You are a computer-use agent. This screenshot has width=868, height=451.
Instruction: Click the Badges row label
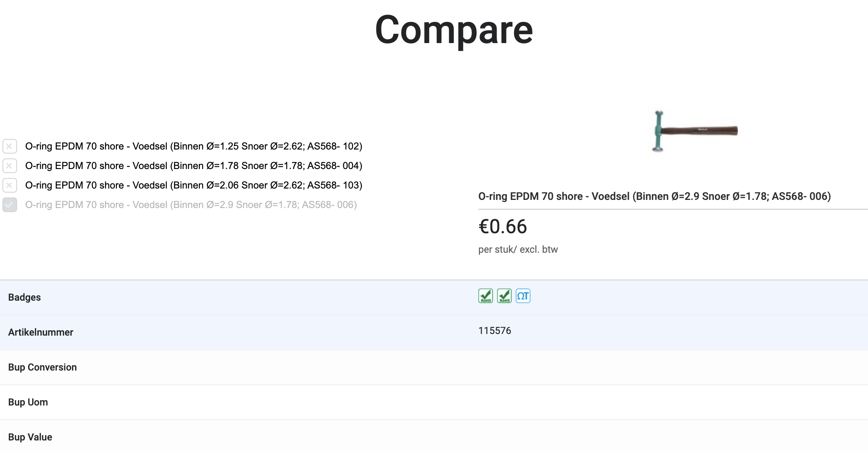(24, 297)
